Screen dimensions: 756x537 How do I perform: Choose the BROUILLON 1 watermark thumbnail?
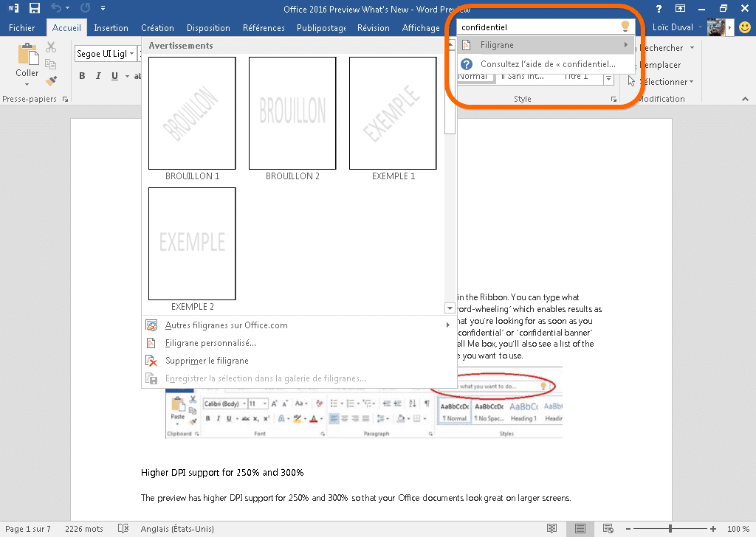[x=192, y=113]
